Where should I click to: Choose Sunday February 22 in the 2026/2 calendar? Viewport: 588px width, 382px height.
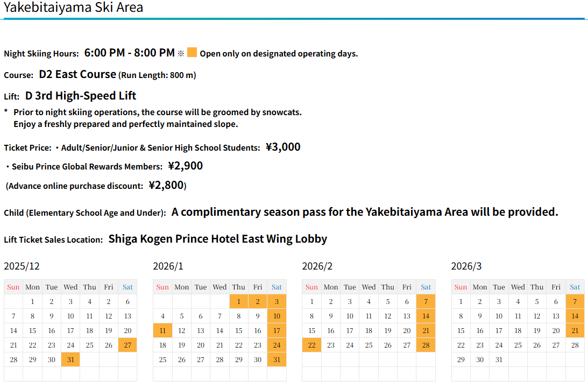click(x=311, y=345)
